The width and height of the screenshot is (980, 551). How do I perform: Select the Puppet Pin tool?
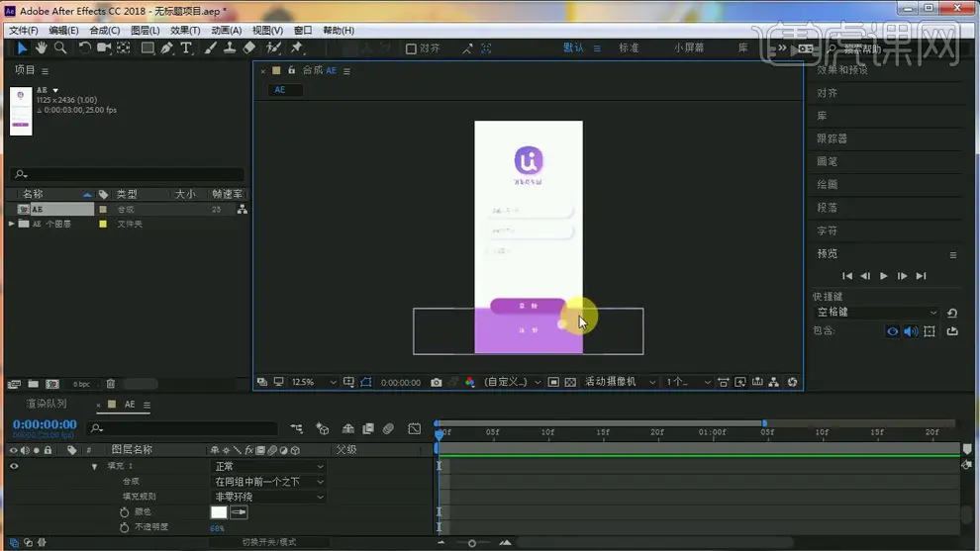[296, 47]
